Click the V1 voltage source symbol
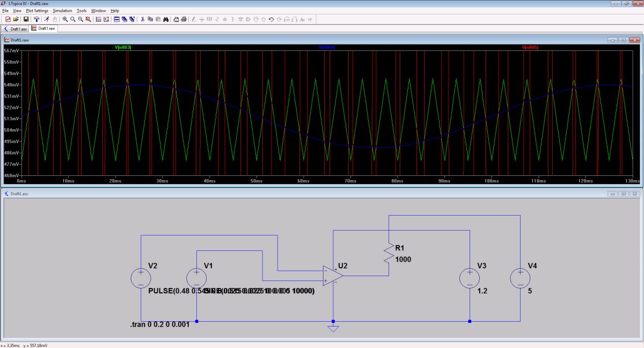This screenshot has height=348, width=644. point(196,278)
